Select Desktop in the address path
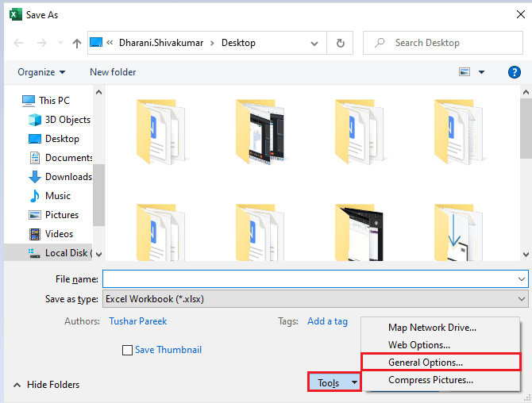 pyautogui.click(x=238, y=43)
